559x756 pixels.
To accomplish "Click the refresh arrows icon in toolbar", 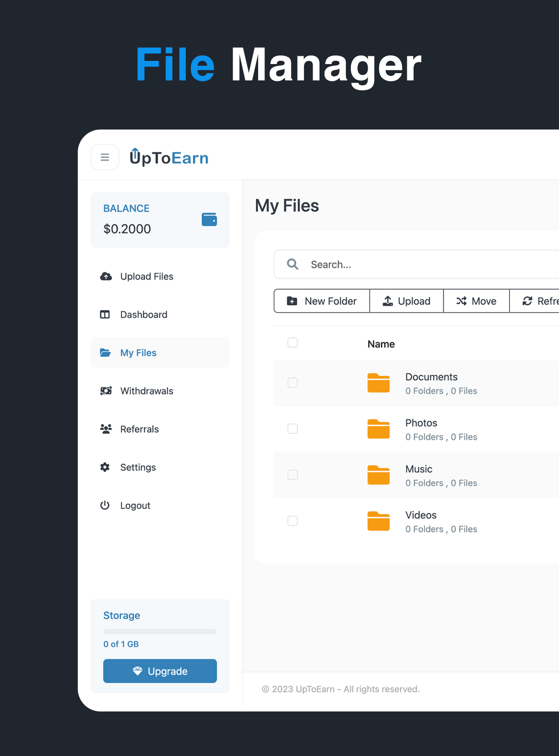I will tap(527, 301).
